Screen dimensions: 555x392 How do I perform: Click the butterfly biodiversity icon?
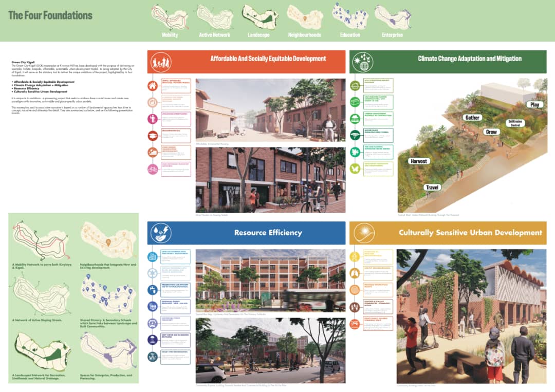click(x=355, y=169)
